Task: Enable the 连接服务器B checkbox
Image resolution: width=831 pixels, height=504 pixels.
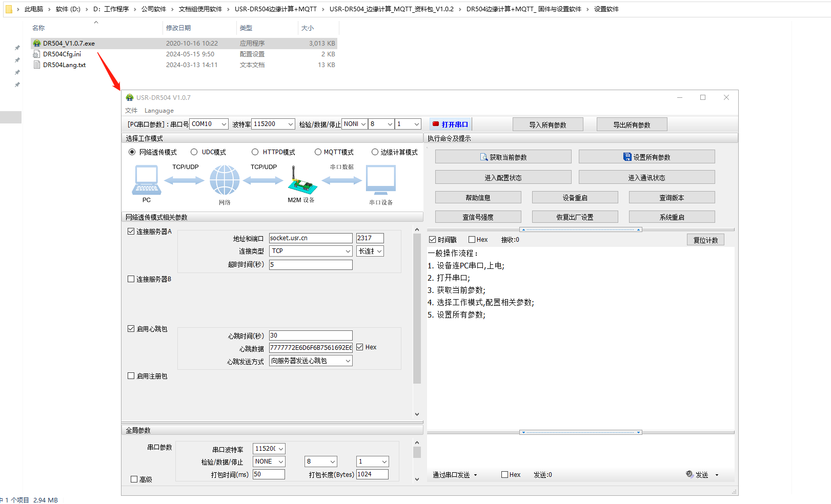Action: point(131,279)
